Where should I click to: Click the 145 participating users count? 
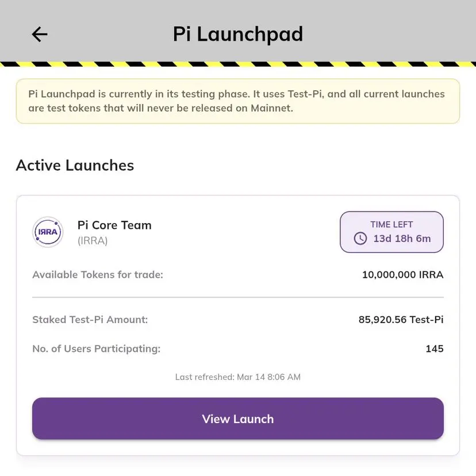pos(435,348)
